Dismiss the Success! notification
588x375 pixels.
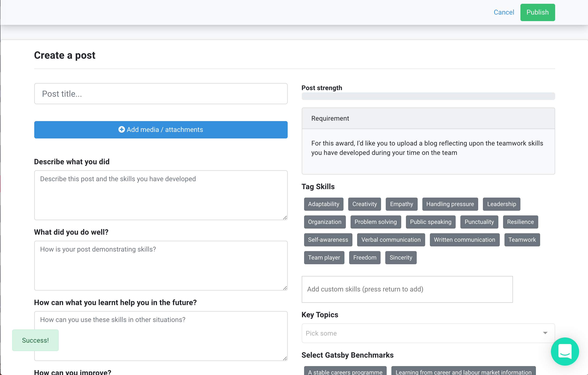pyautogui.click(x=35, y=340)
